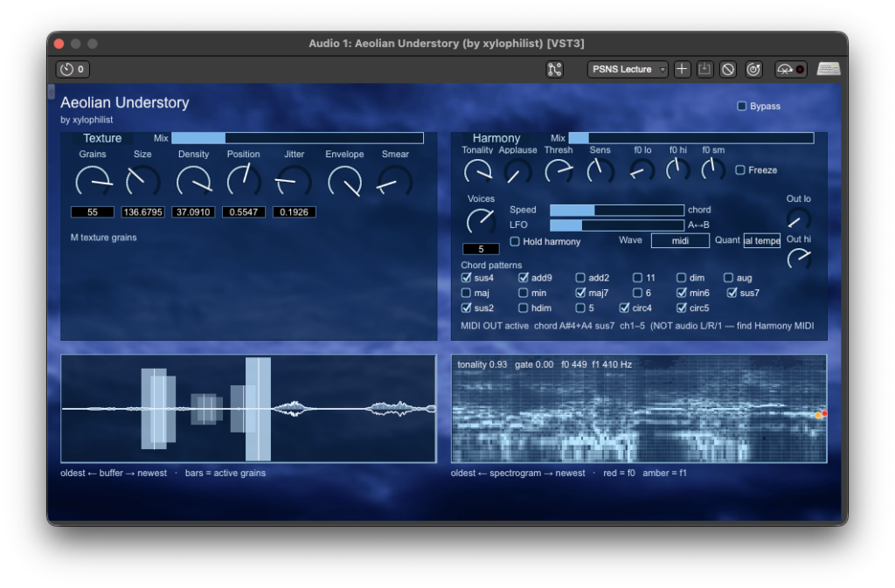
Task: Enable the Hold harmony checkbox
Action: 514,241
